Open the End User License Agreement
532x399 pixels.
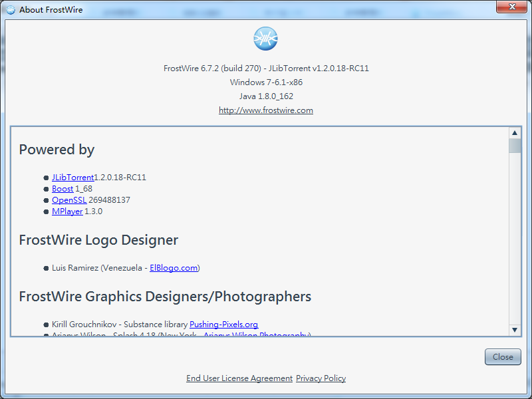coord(239,378)
